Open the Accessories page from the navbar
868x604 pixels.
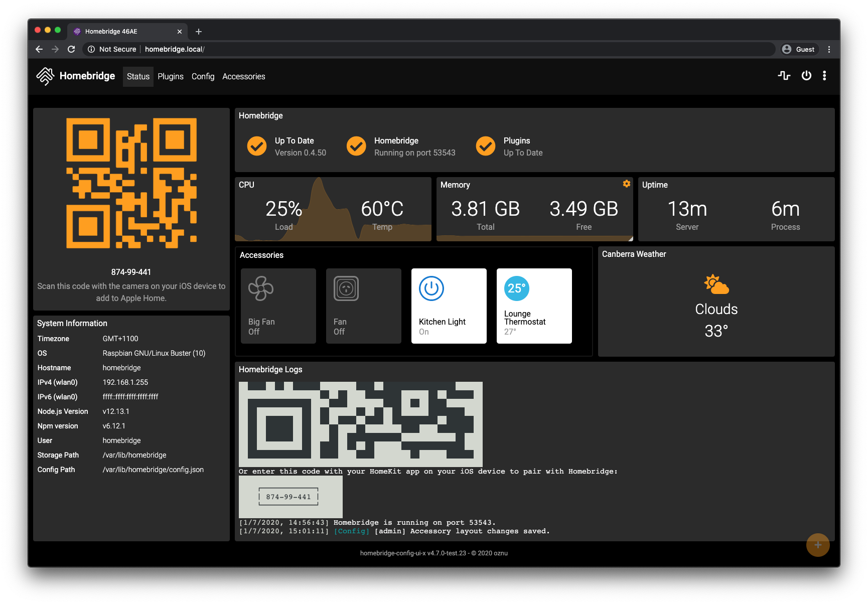pos(243,76)
